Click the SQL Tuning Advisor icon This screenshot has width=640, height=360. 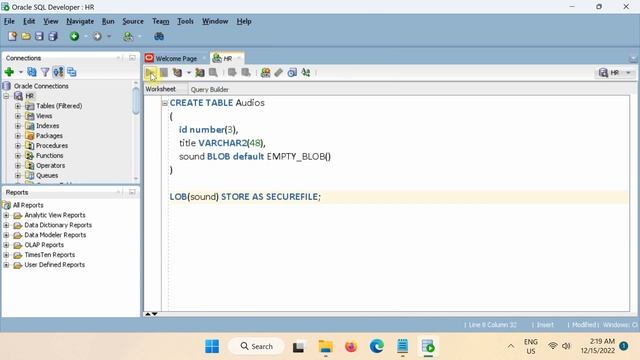[x=213, y=73]
